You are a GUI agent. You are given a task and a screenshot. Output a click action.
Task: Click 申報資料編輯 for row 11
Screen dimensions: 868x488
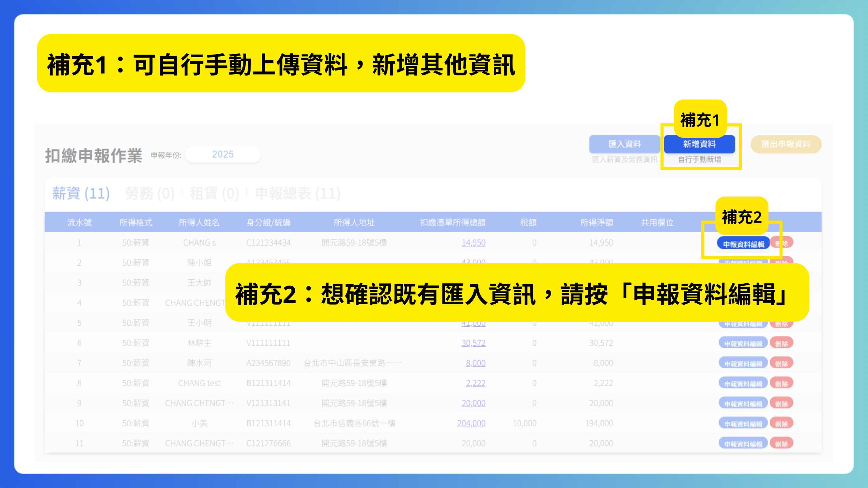click(x=743, y=444)
